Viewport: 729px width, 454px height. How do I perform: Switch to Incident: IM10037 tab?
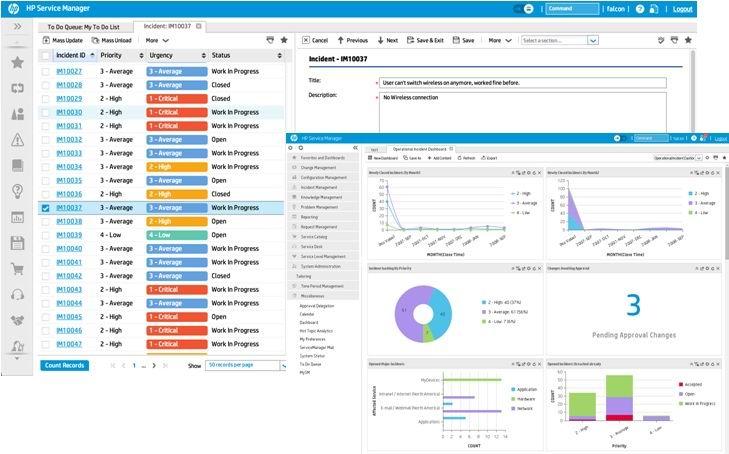point(167,26)
